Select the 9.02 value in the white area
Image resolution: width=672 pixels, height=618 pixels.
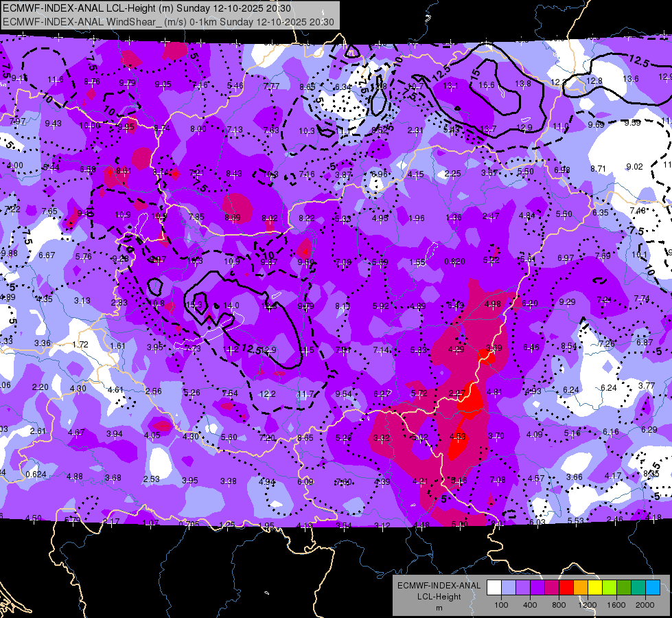tap(634, 167)
